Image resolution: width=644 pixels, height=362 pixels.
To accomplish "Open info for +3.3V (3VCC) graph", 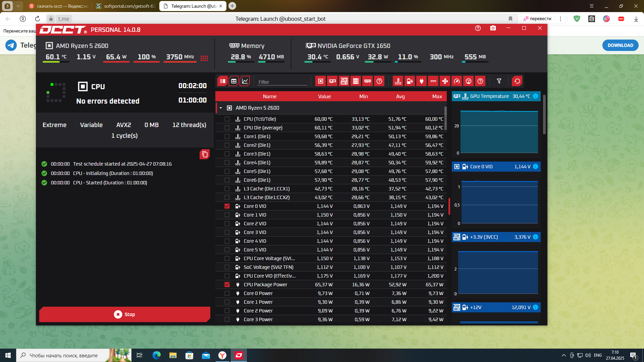I will coord(536,237).
